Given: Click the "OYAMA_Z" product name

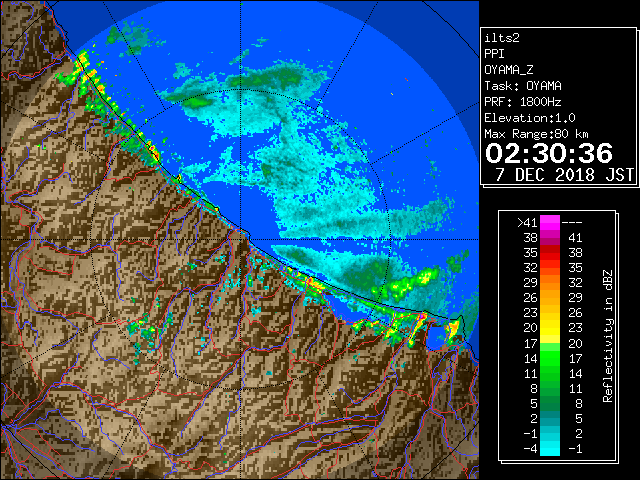Looking at the screenshot, I should [x=509, y=70].
